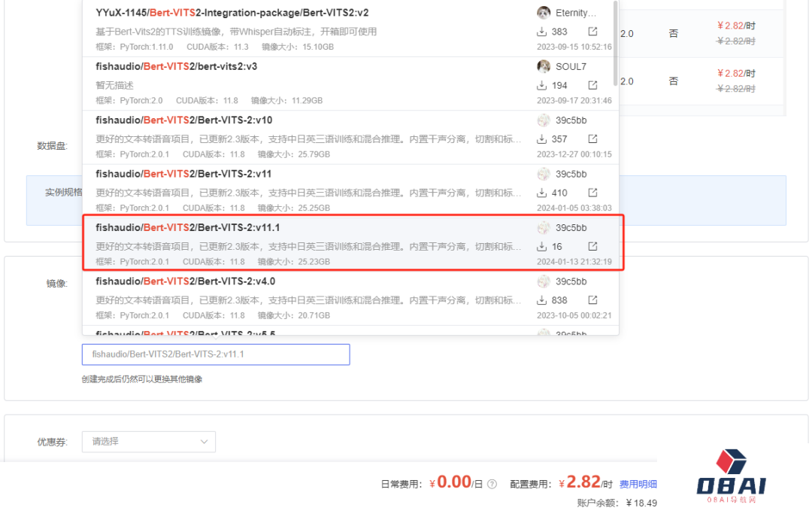Select image fishaudio/Bert-VITS2/bert-vits2:v3
Image resolution: width=812 pixels, height=511 pixels.
pos(350,84)
